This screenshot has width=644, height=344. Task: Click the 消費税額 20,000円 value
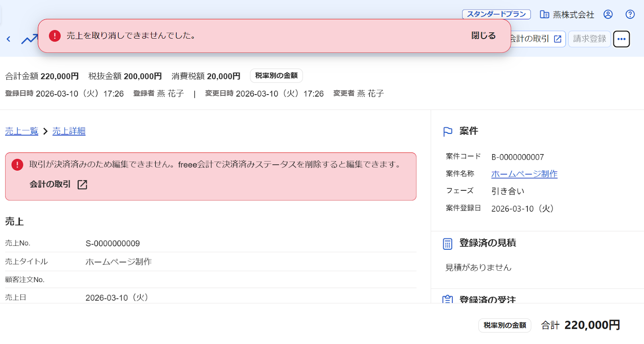223,76
